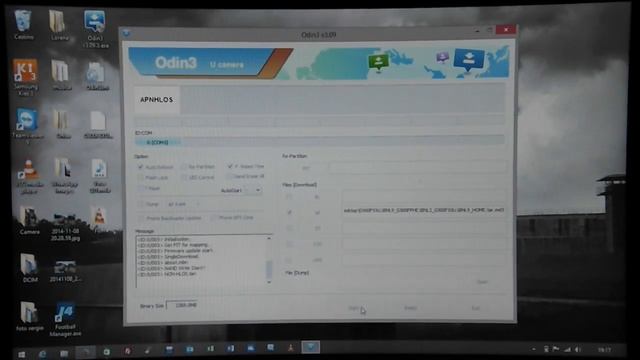The image size is (640, 360).
Task: Click the PIT button under Re-Partition
Action: tap(306, 168)
